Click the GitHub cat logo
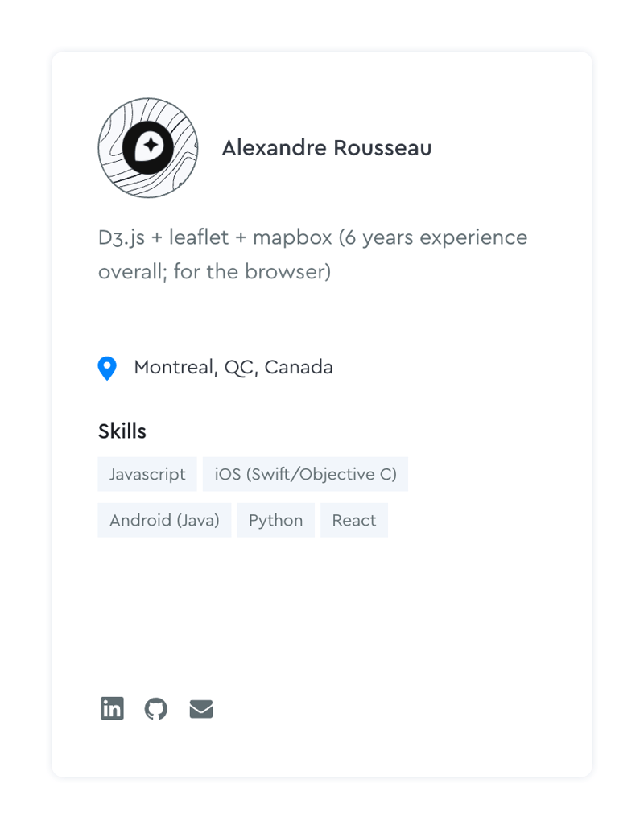The image size is (644, 829). click(x=156, y=708)
